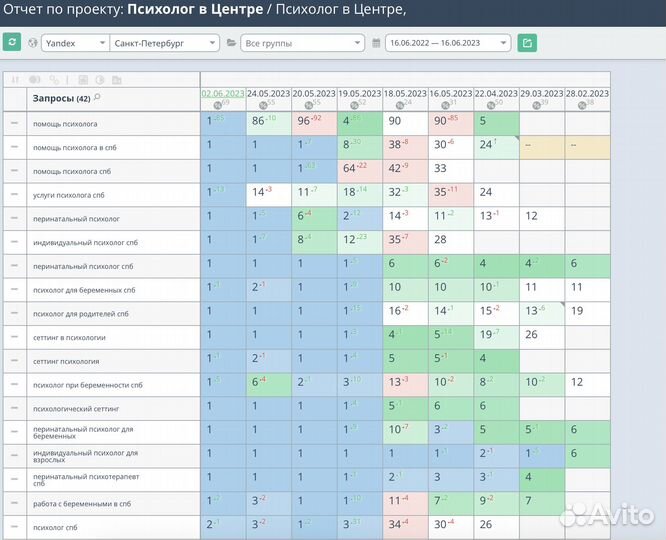
Task: Click the globe icon beside Yandex selector
Action: coord(33,43)
